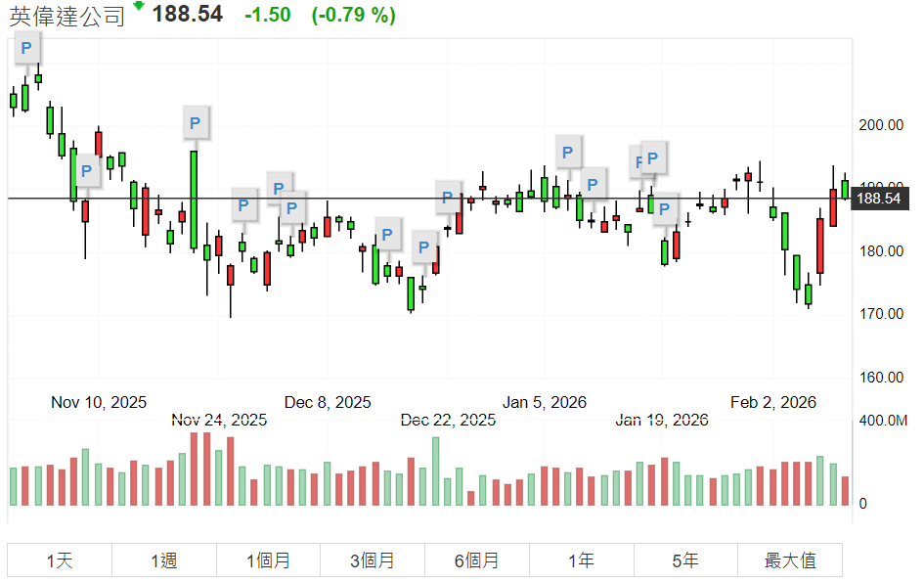Click the P marker just after Jan 5, 2026
Viewport: 924px width, 582px height.
[568, 151]
